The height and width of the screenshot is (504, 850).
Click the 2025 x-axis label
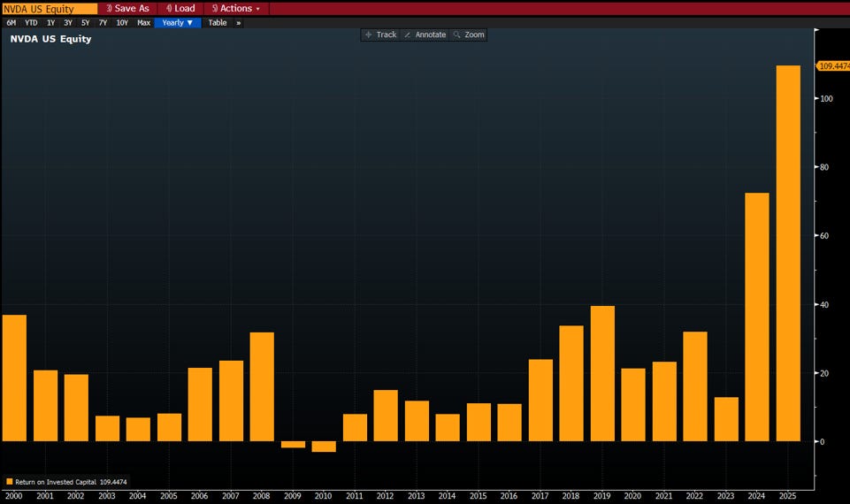[787, 496]
